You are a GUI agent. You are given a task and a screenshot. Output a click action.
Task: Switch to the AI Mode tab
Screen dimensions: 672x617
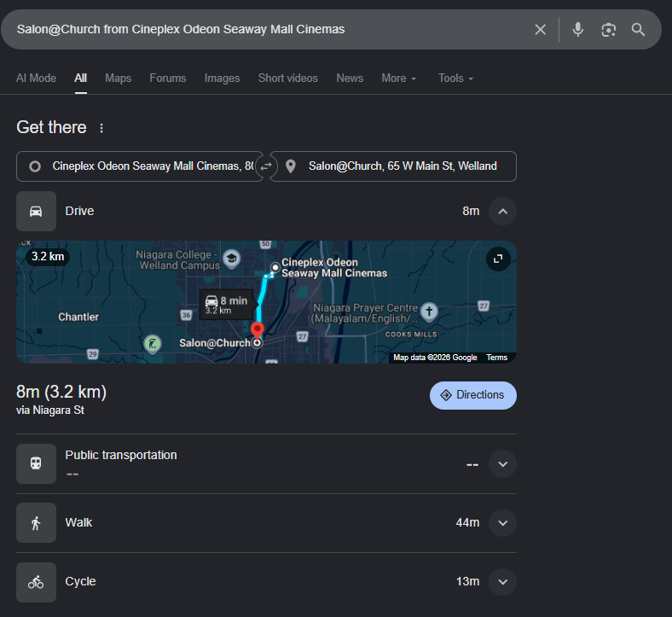coord(36,78)
